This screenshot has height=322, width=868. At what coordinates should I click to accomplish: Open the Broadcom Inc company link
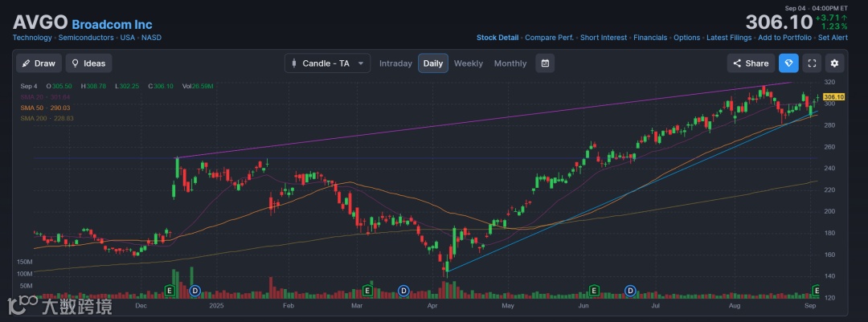tap(112, 24)
